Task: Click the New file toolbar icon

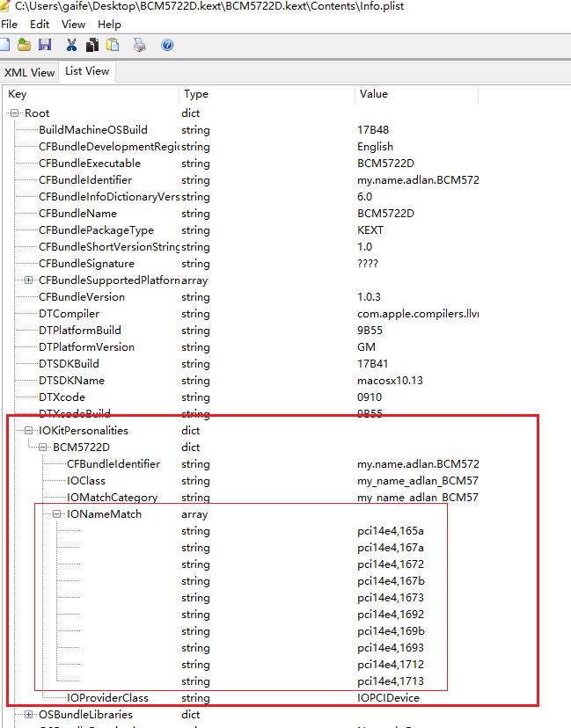Action: pos(4,45)
